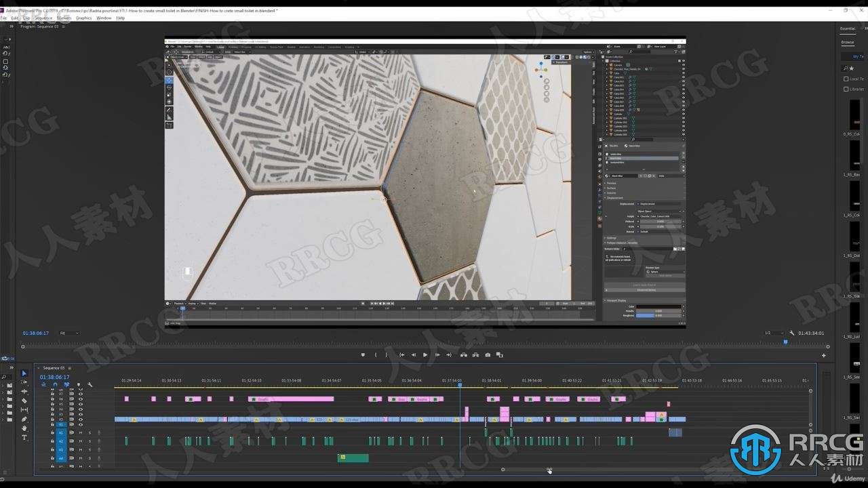868x488 pixels.
Task: Step forward one frame
Action: click(x=437, y=354)
